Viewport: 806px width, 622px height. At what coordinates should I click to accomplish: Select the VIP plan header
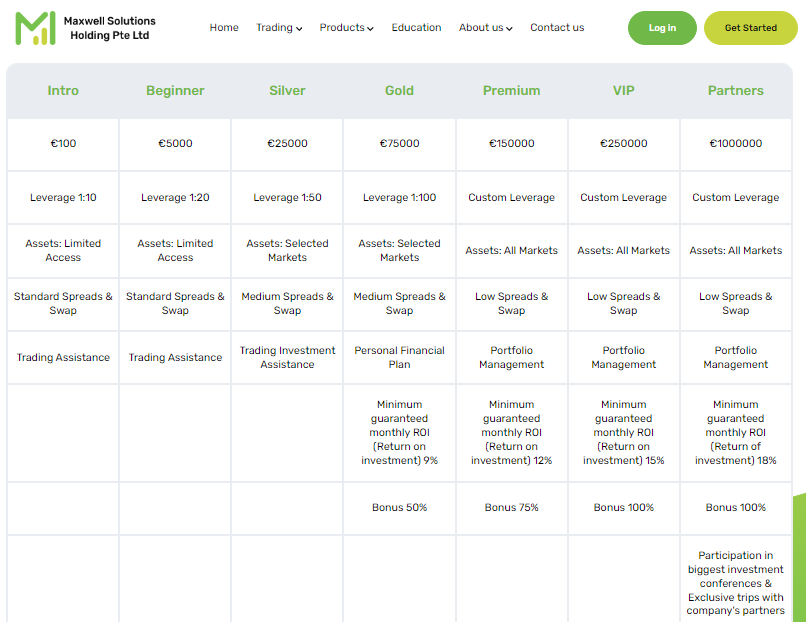[x=623, y=91]
